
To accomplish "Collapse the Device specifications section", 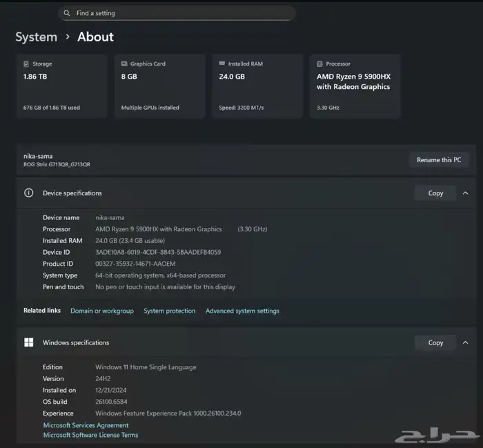I will pos(465,193).
